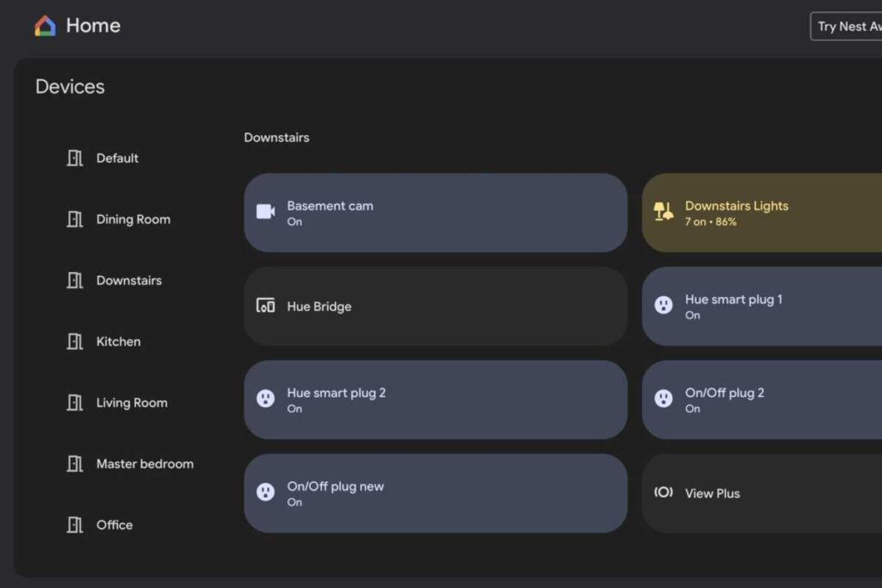Toggle the On/Off plug new tile
The height and width of the screenshot is (588, 882).
coord(435,493)
